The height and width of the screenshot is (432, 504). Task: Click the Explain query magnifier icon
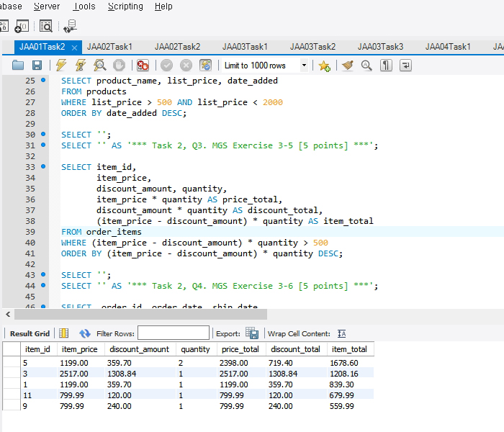pyautogui.click(x=100, y=66)
